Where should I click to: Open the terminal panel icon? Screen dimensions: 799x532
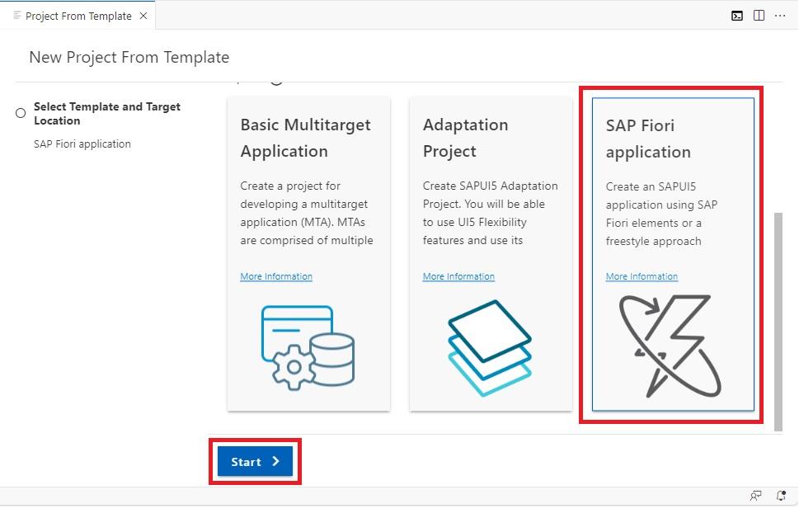737,16
